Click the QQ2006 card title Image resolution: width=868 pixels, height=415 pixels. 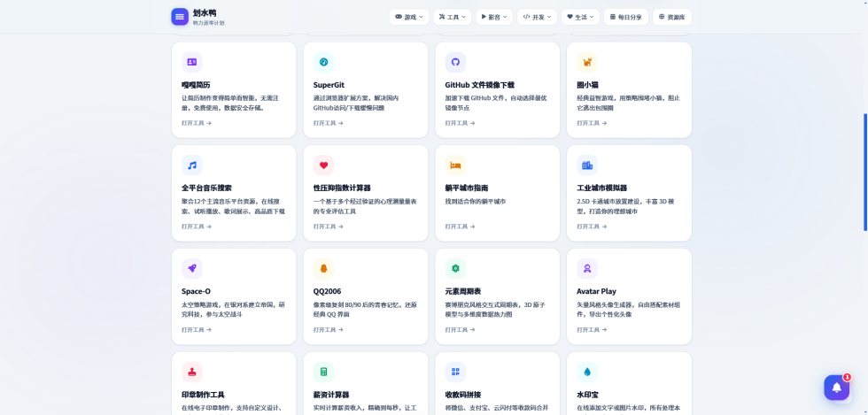pos(327,292)
